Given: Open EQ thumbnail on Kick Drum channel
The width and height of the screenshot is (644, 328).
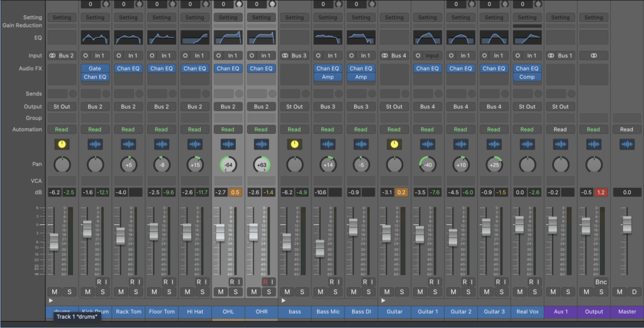Looking at the screenshot, I should [95, 37].
